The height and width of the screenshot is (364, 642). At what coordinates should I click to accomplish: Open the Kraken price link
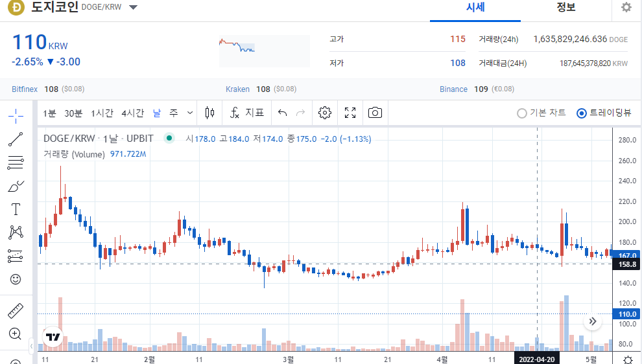237,89
